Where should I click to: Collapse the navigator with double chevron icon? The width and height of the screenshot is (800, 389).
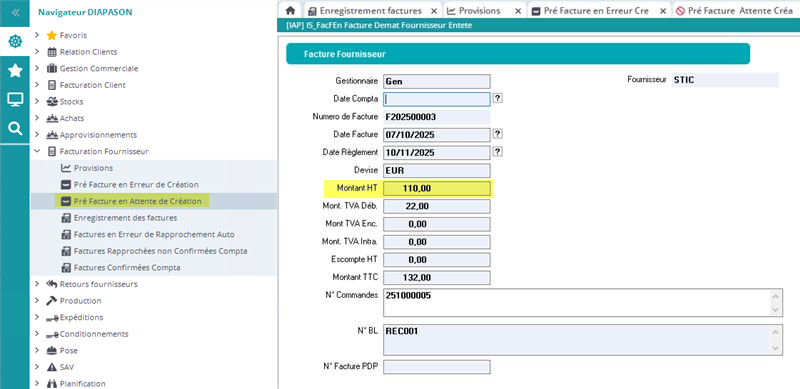point(15,12)
